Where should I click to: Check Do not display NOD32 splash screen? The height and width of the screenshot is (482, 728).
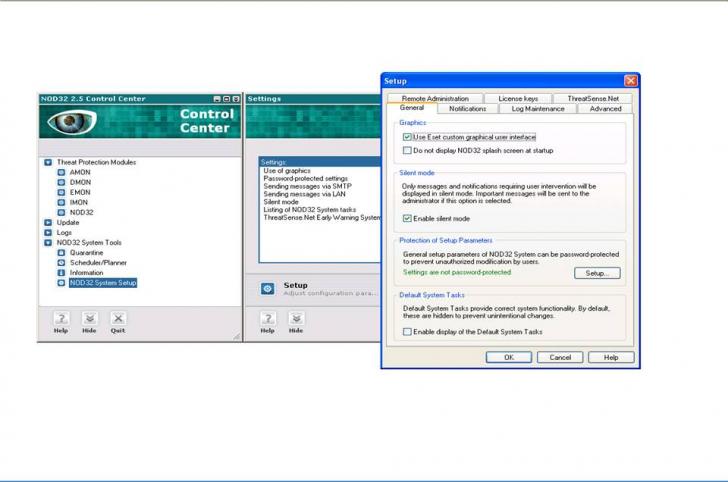pos(407,150)
